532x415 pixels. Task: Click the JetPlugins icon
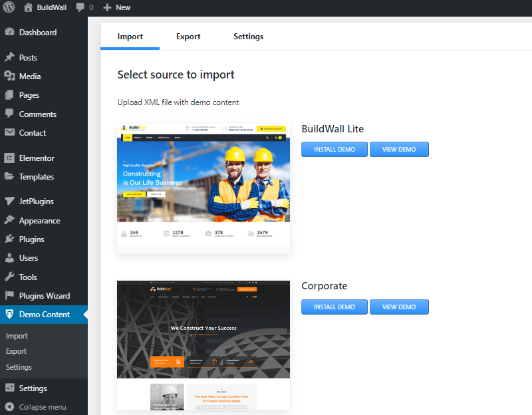click(9, 202)
